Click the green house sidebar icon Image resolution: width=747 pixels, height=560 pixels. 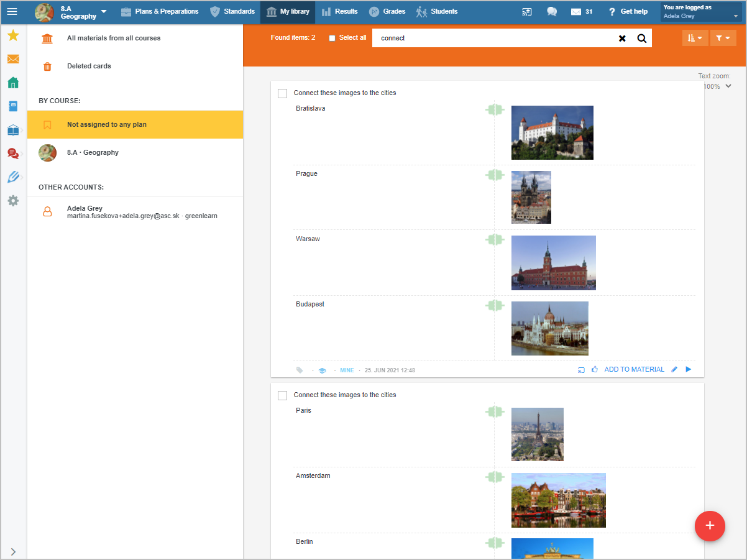pos(13,83)
